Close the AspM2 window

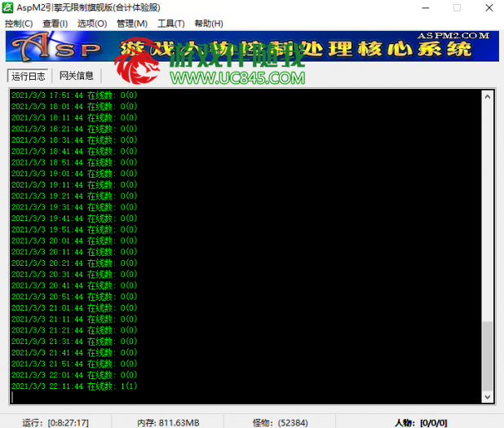(x=489, y=7)
